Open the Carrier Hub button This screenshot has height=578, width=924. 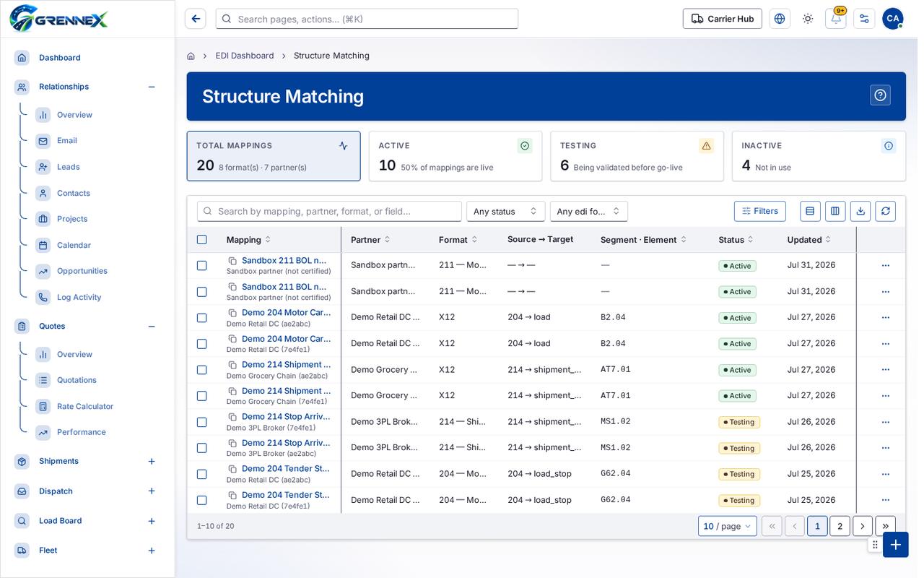(x=723, y=19)
